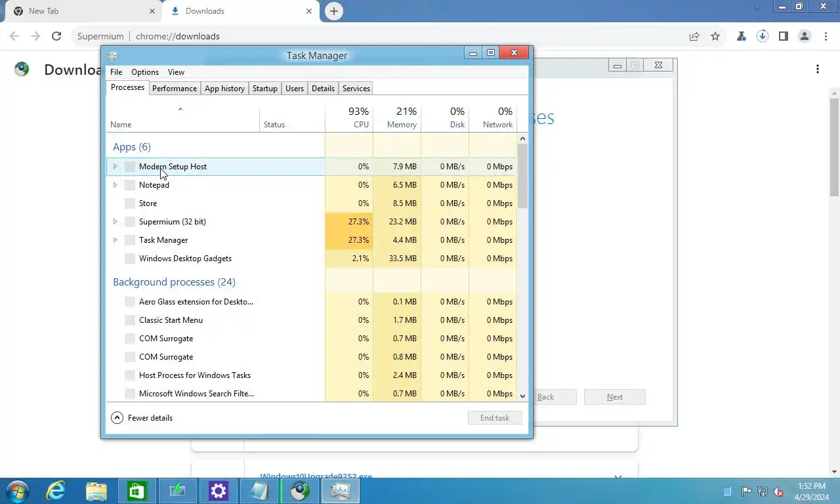Go back using the browser back arrow

(x=14, y=36)
